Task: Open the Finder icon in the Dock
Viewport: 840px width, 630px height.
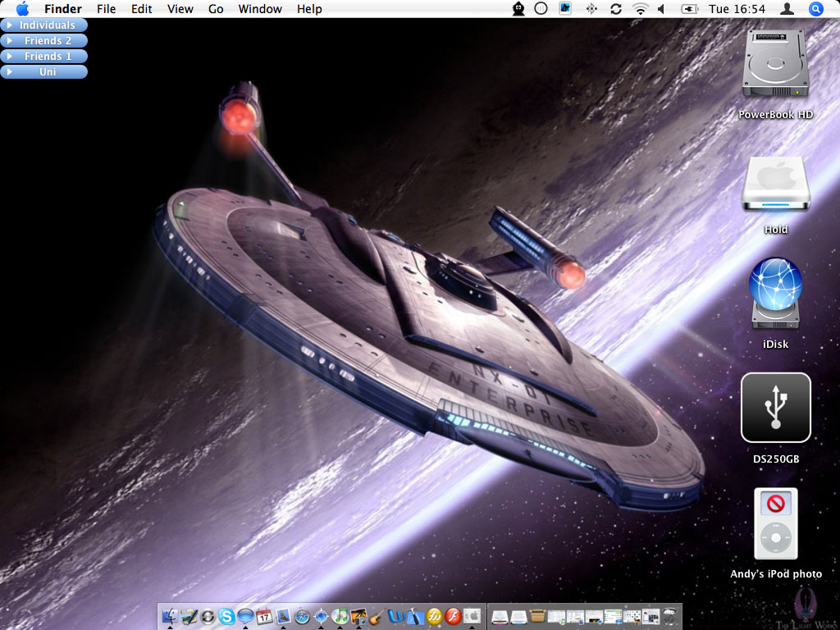Action: (170, 616)
